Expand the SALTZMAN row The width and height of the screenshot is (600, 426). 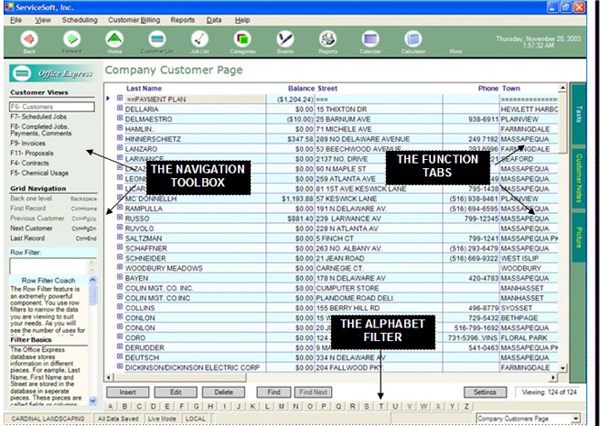pyautogui.click(x=120, y=237)
